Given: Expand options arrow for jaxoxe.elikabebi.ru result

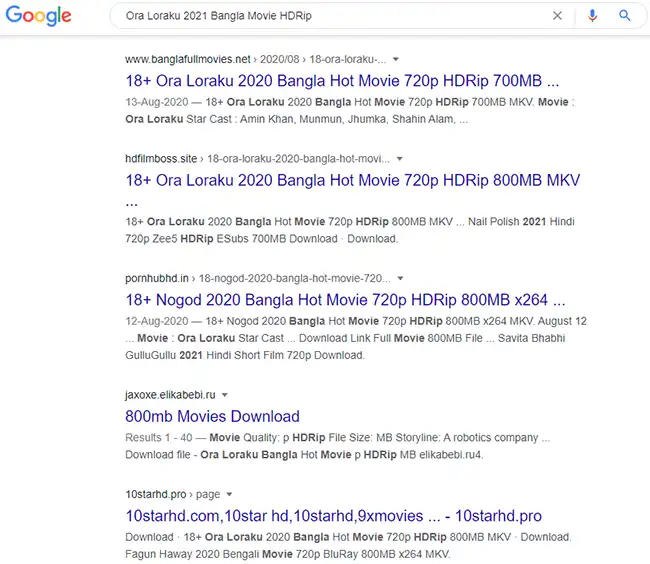Looking at the screenshot, I should pyautogui.click(x=224, y=395).
